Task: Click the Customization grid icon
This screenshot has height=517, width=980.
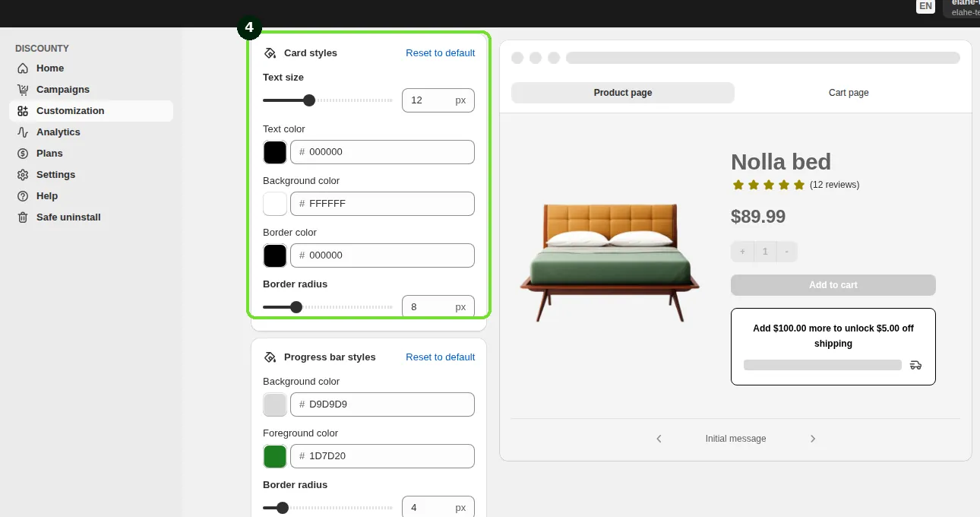Action: pyautogui.click(x=23, y=111)
